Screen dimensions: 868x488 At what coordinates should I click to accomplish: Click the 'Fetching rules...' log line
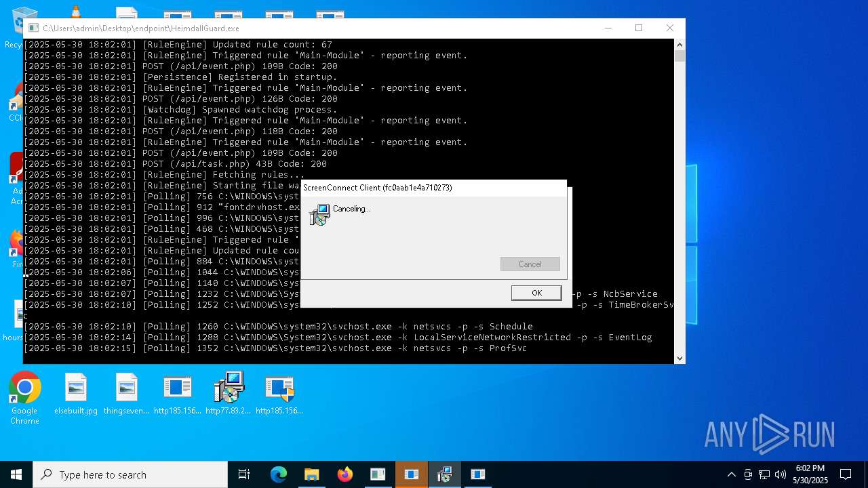[164, 174]
